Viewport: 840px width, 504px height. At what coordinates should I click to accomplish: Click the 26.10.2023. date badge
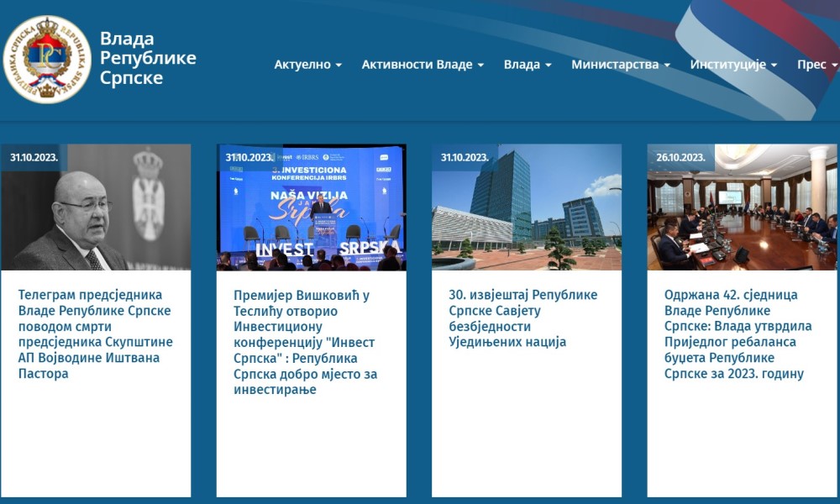[x=680, y=157]
